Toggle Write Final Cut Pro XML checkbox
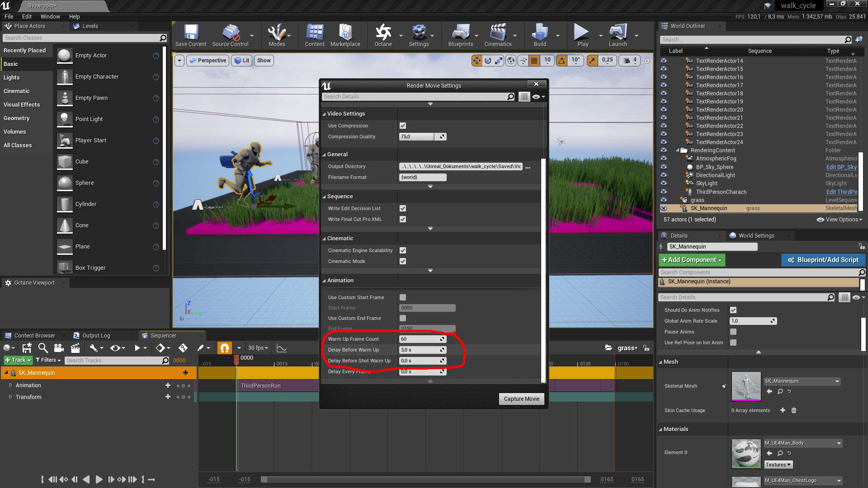Viewport: 868px width, 488px height. (403, 219)
